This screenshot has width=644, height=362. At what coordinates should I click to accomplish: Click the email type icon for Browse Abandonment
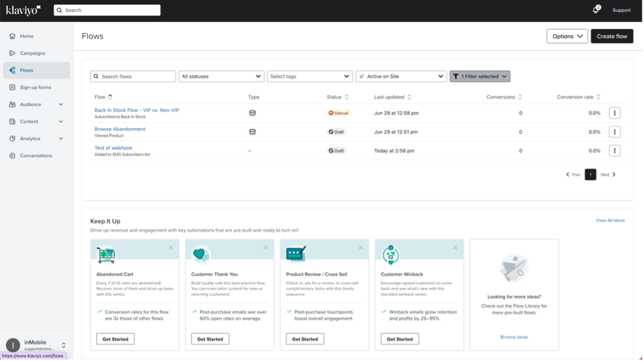coord(252,132)
